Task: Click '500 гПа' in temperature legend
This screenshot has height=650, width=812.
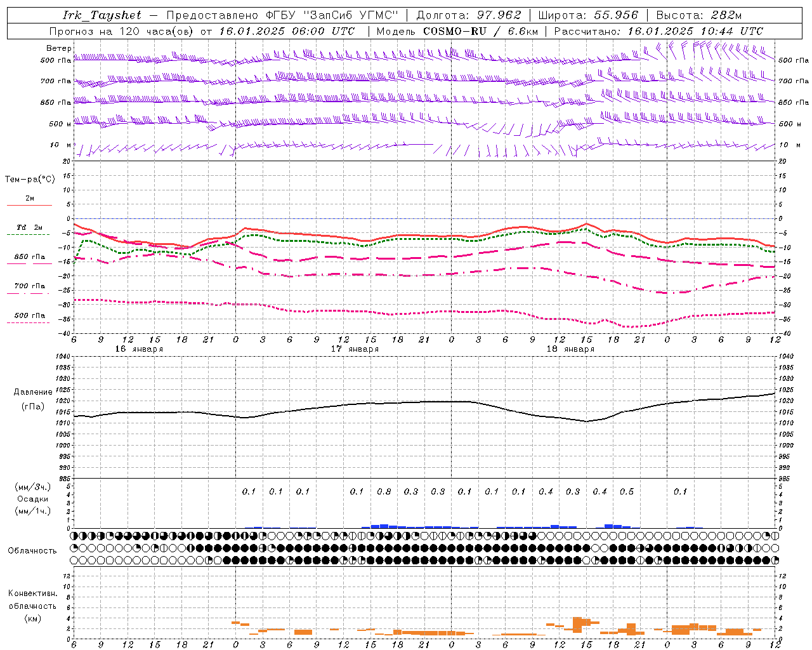Action: [x=30, y=315]
